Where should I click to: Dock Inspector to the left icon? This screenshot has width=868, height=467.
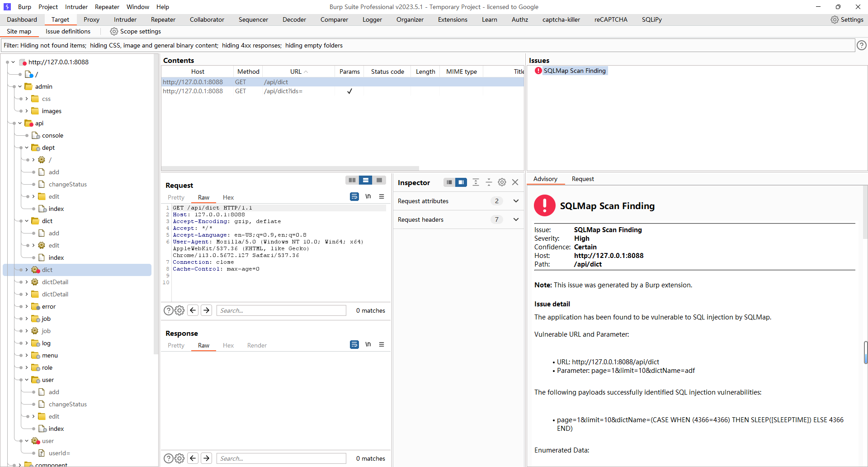click(x=449, y=182)
